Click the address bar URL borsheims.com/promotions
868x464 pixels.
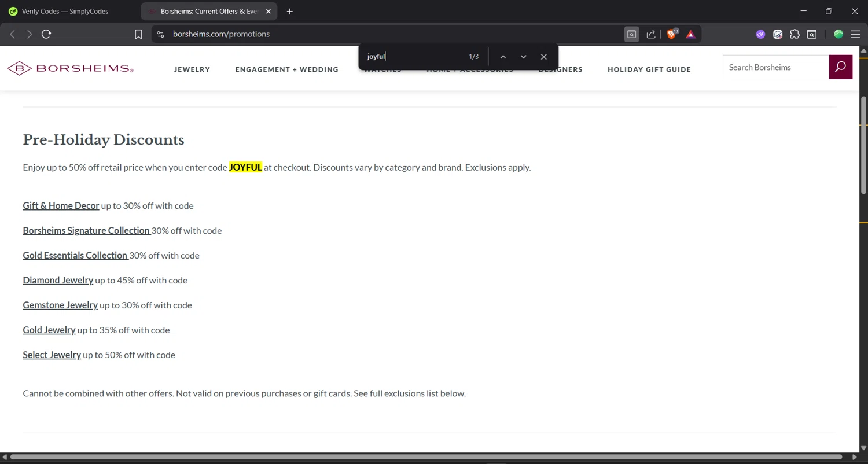[221, 34]
